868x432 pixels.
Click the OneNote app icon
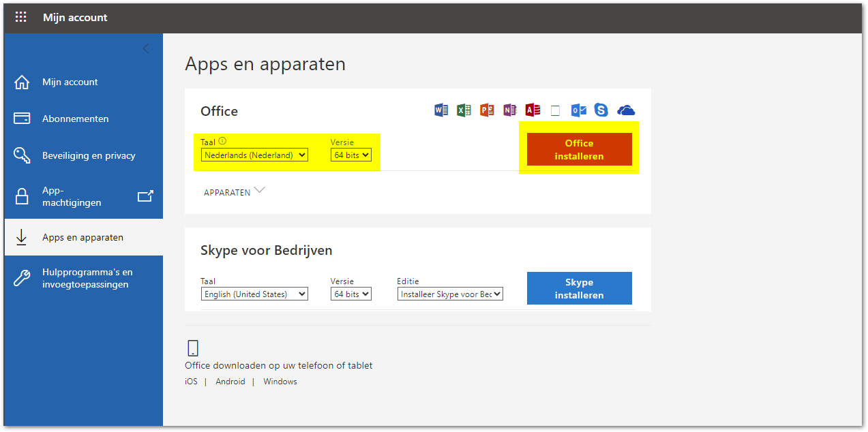pyautogui.click(x=509, y=110)
